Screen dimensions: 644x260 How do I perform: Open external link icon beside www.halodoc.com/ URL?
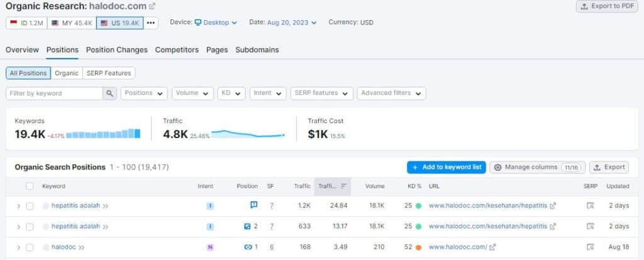pos(492,247)
